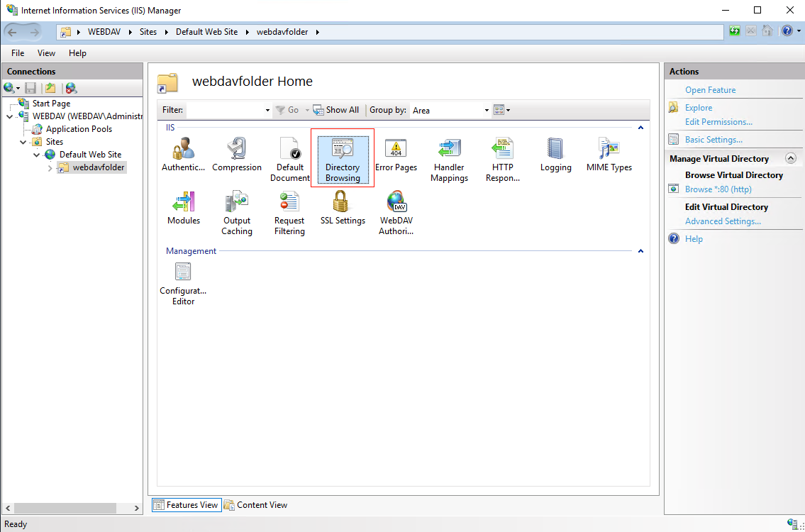Click the Up folder icon in Connections toolbar
This screenshot has height=532, width=805.
[x=50, y=88]
